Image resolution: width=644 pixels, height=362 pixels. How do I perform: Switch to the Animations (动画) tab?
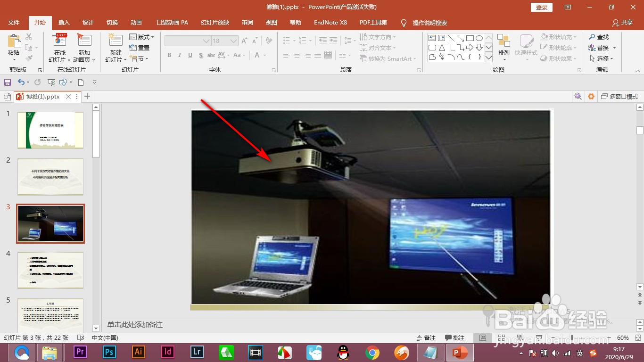[x=136, y=23]
